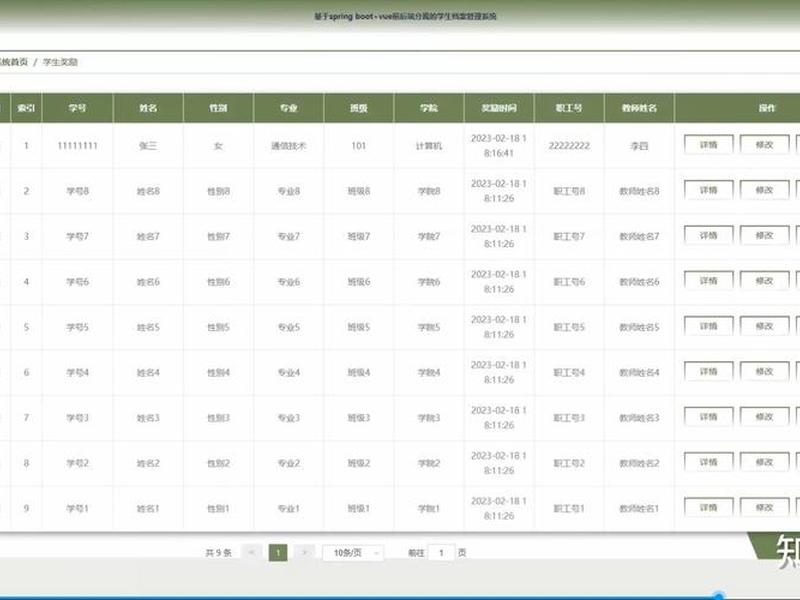The width and height of the screenshot is (800, 600).
Task: Click the page jump input field
Action: (441, 553)
